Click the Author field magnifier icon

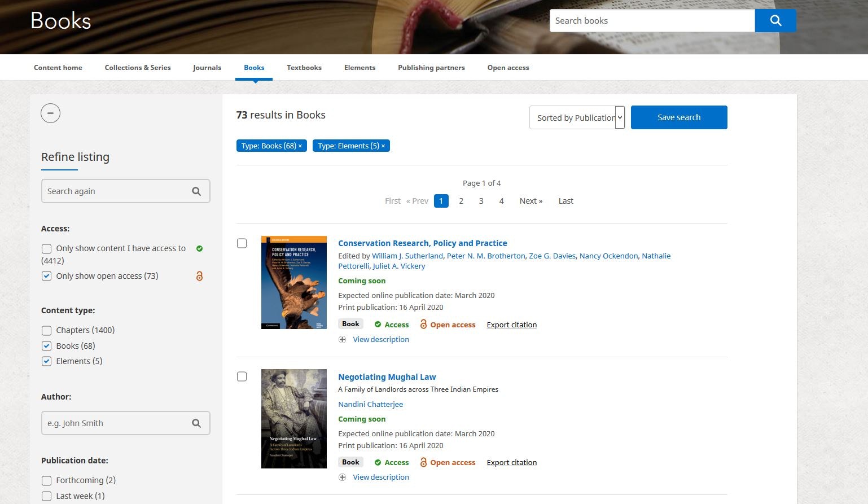(196, 423)
